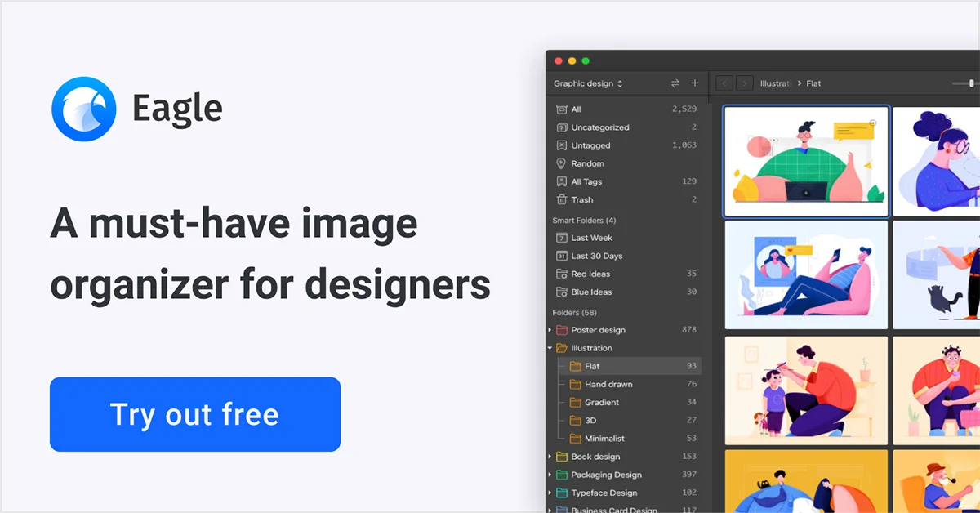Click the green Packaging Design folder icon
This screenshot has width=980, height=513.
coord(561,475)
